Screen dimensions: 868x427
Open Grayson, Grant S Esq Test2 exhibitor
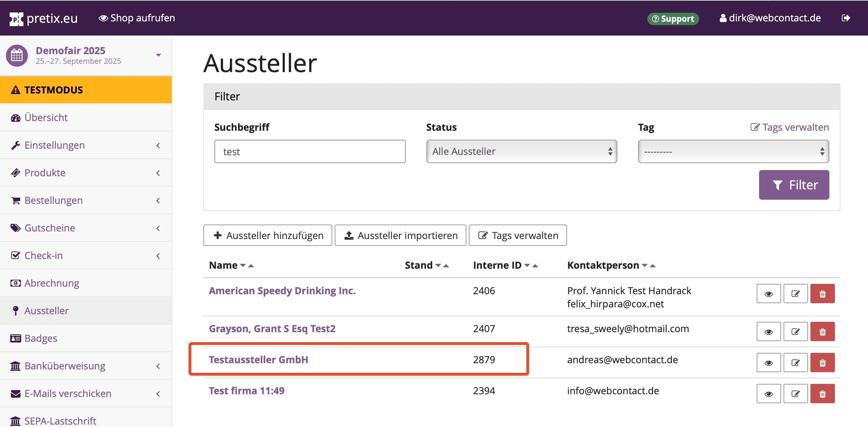coord(272,329)
